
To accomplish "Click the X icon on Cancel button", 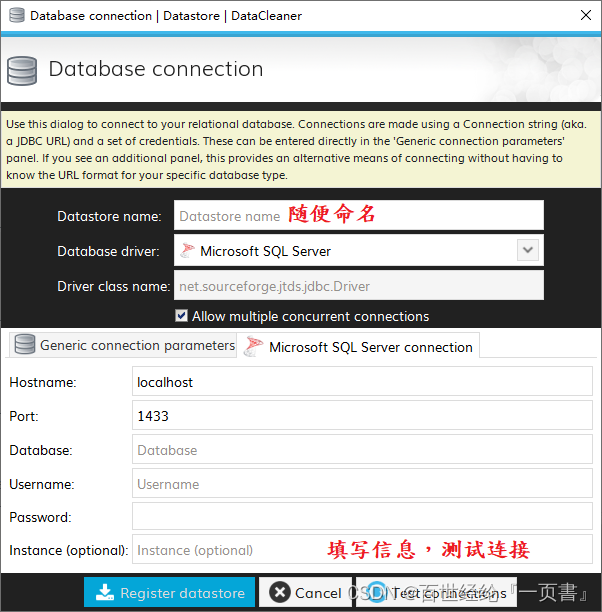I will tap(280, 592).
